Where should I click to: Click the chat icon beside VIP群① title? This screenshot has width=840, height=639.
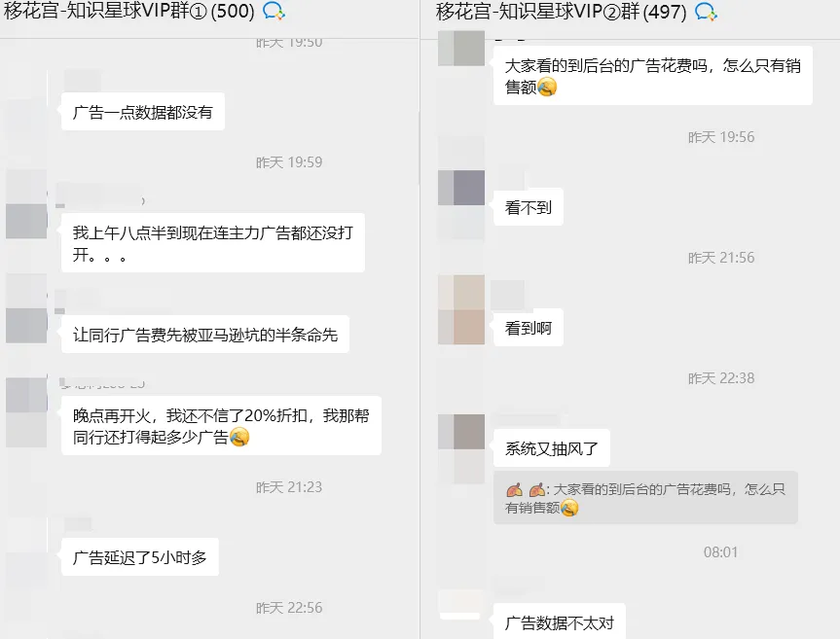[x=274, y=11]
